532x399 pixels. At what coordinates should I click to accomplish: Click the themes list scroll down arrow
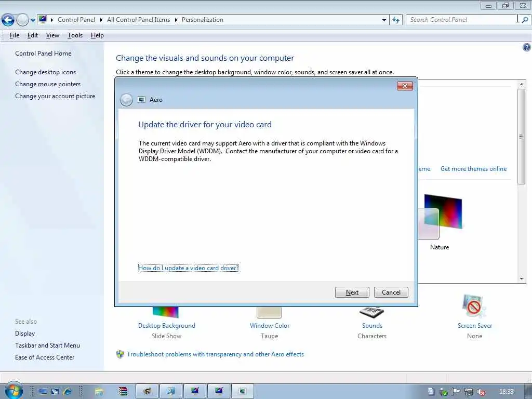pyautogui.click(x=522, y=279)
